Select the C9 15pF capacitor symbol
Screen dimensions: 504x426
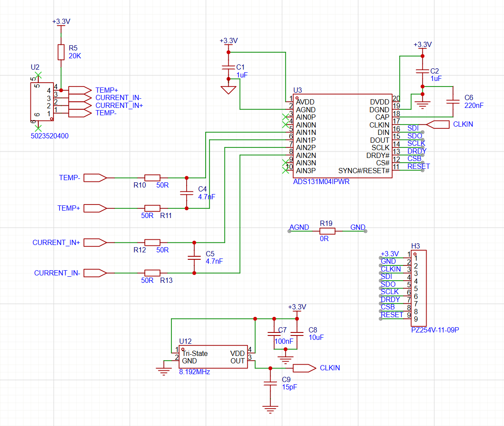270,383
